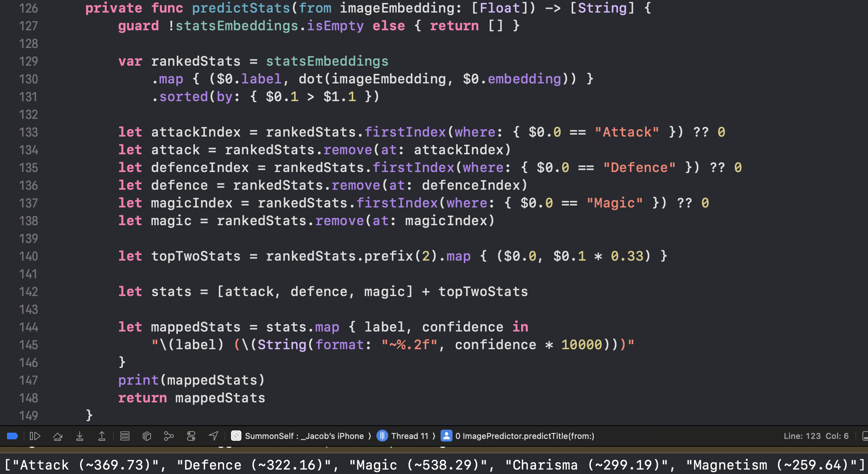868x474 pixels.
Task: Click the view debugging stack icon
Action: [125, 436]
